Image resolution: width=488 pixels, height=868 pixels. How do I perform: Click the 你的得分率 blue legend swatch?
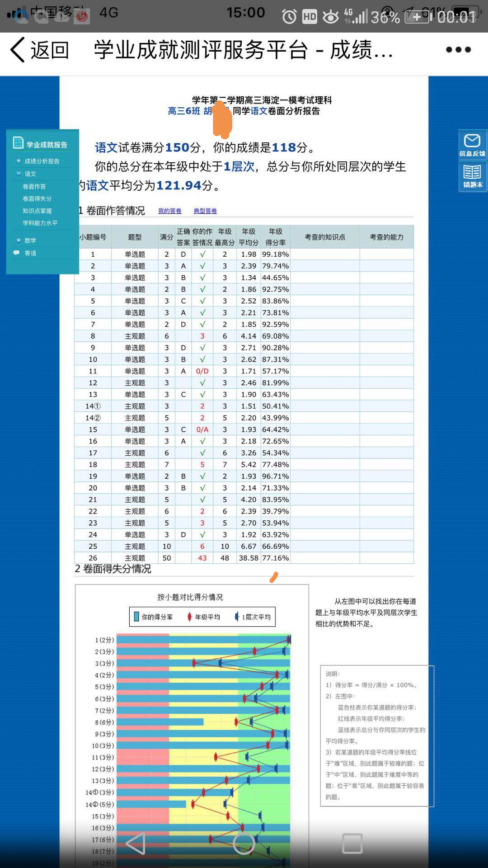coord(136,617)
